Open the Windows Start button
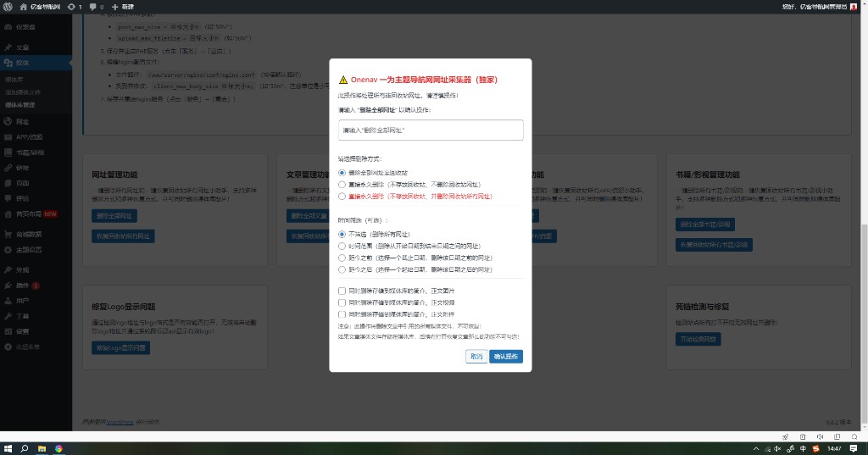868x455 pixels. click(x=8, y=448)
